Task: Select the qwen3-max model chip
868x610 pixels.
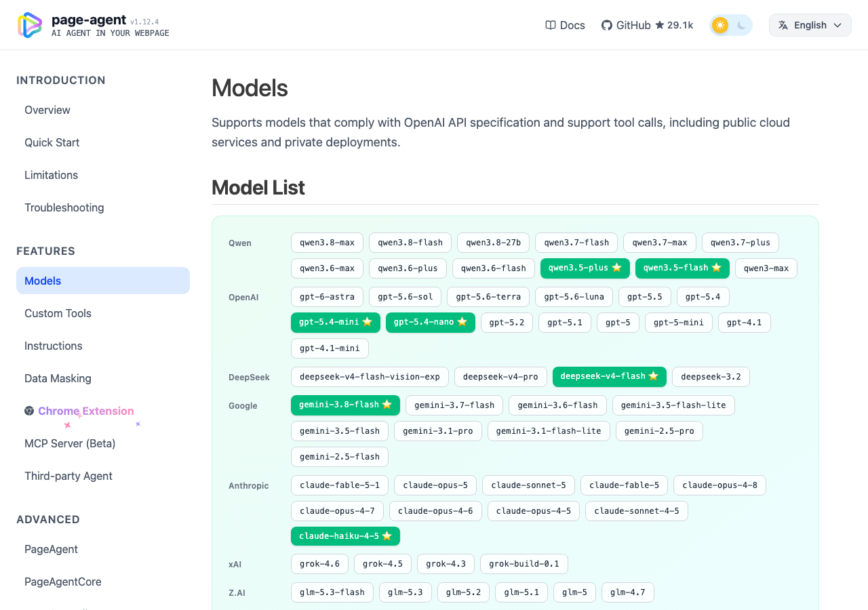Action: 766,268
